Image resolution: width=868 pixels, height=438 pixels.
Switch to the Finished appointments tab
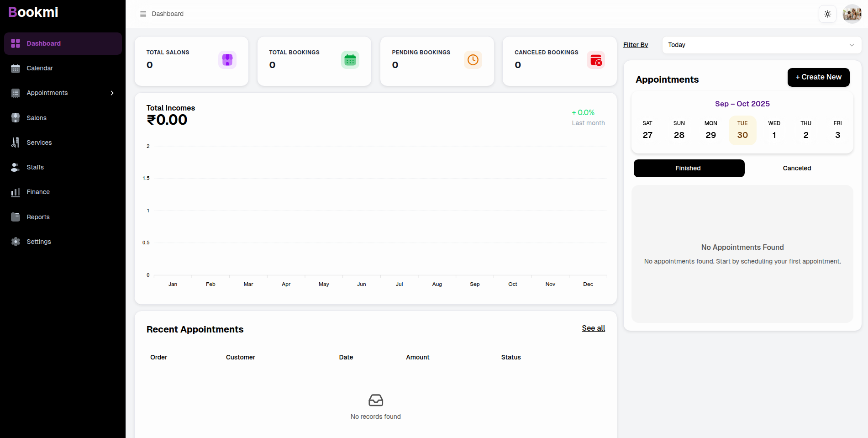click(689, 168)
